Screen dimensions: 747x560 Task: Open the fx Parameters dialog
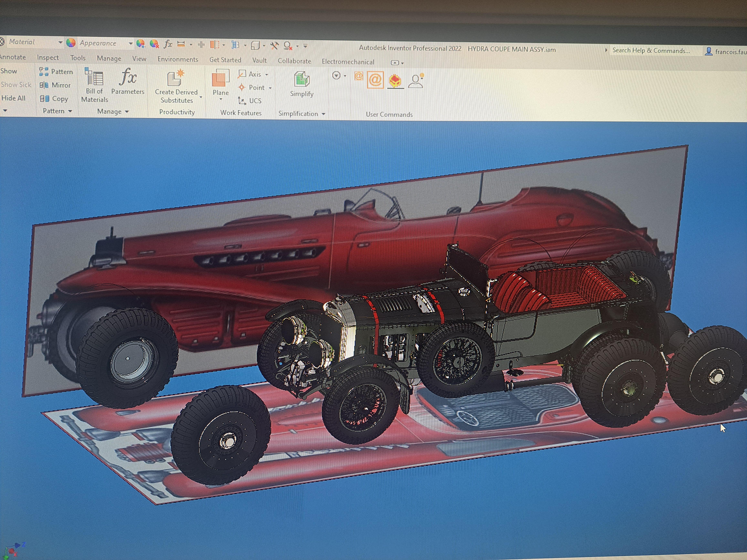[128, 82]
